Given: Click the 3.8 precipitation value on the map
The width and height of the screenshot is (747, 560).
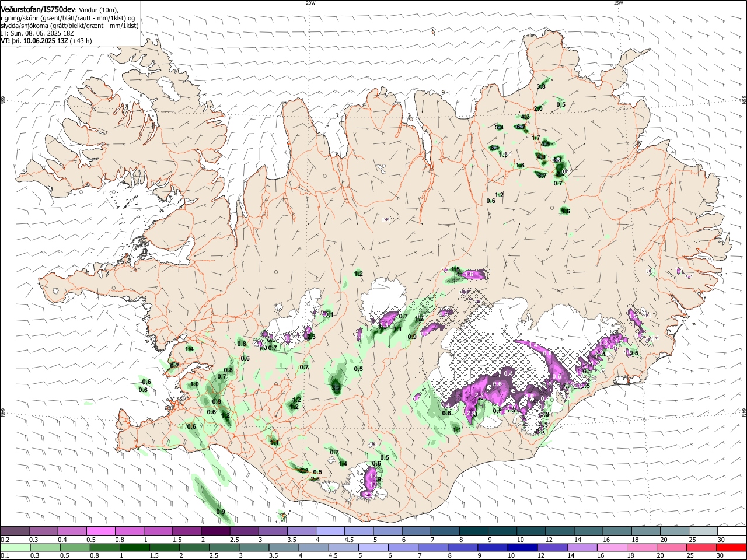Looking at the screenshot, I should tap(541, 87).
